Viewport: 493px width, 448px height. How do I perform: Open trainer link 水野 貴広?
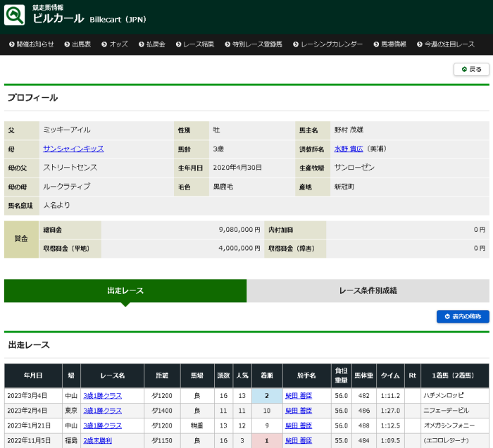pos(350,149)
